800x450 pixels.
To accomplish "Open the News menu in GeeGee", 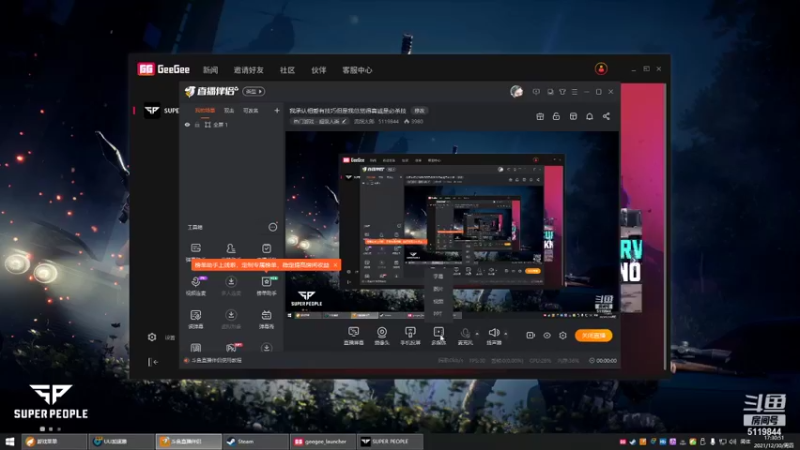I will [x=210, y=70].
